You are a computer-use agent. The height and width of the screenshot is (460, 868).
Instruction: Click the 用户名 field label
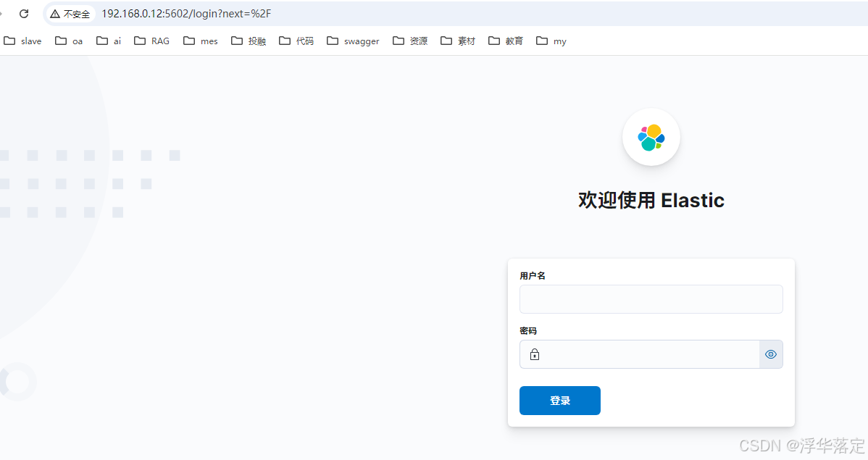pos(533,276)
